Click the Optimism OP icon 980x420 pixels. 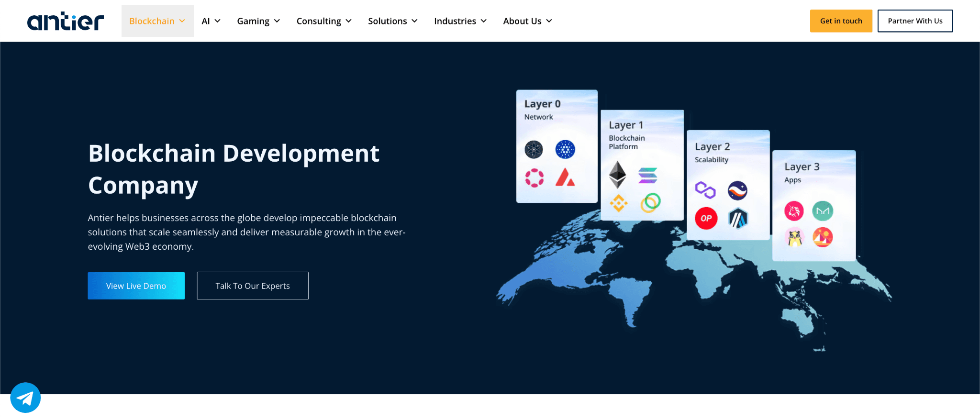point(706,218)
